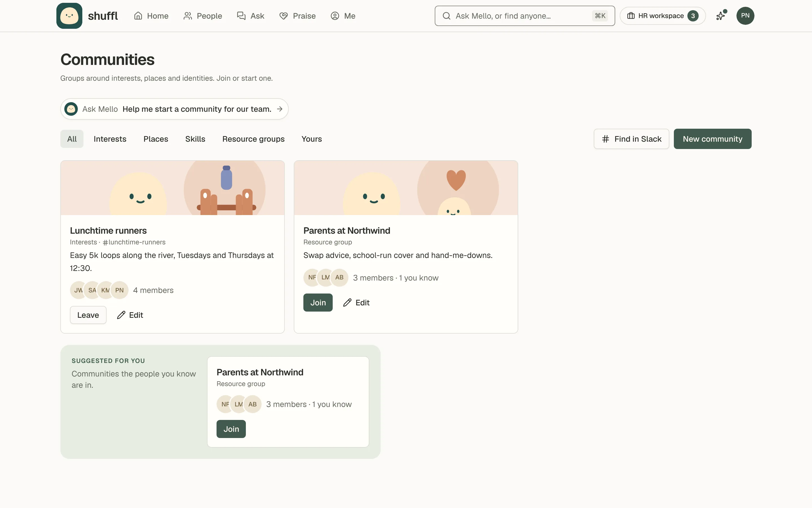Edit the Lunchtime runners community
Screen dimensions: 812x508
[130, 315]
